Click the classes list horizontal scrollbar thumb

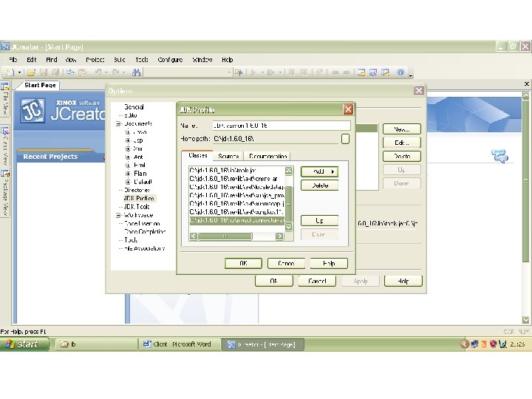tap(225, 236)
